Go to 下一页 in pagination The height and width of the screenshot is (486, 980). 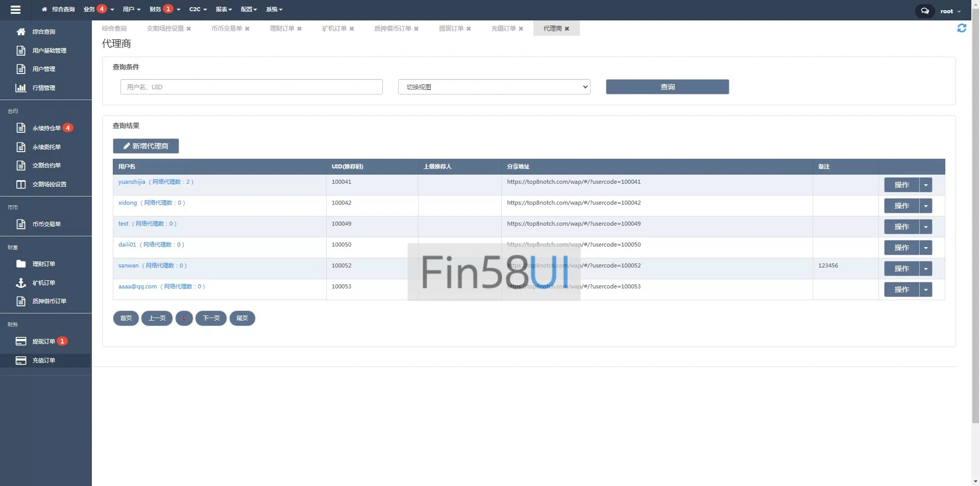[x=211, y=318]
